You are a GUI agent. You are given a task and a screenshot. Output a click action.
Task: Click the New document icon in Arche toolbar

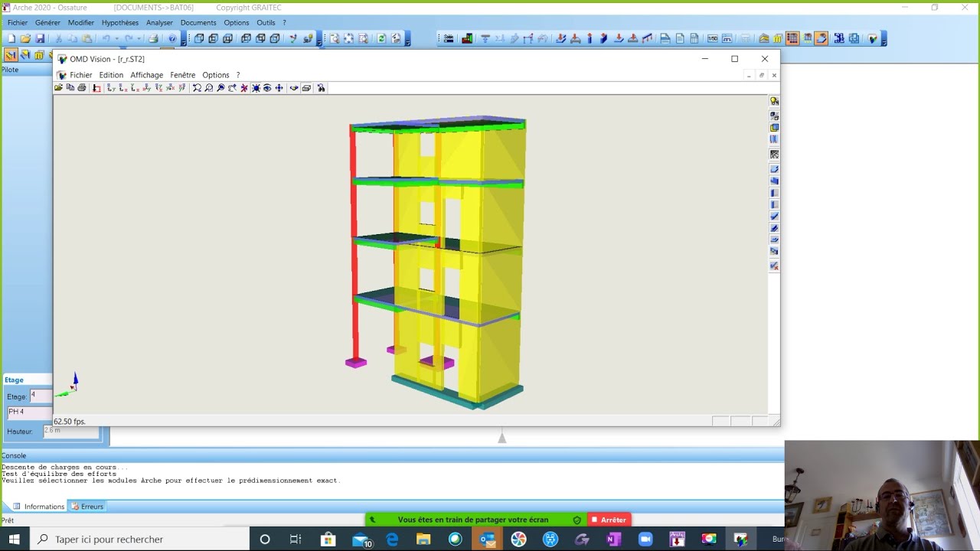click(x=11, y=38)
